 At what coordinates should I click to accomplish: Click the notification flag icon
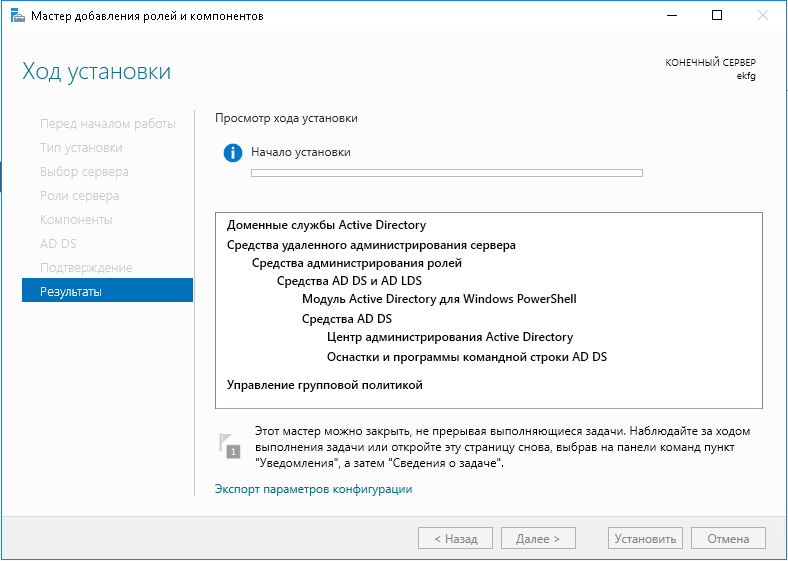pyautogui.click(x=230, y=446)
